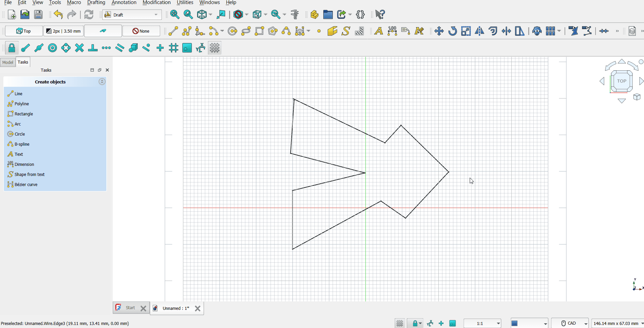This screenshot has height=328, width=644.
Task: Open the Annotation styles editor icon
Action: pos(419,31)
